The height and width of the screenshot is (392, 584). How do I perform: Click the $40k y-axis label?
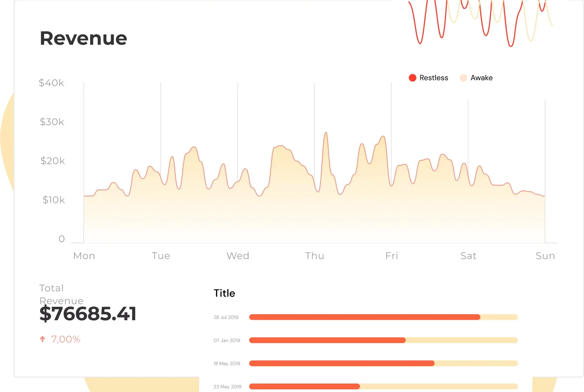[x=51, y=83]
